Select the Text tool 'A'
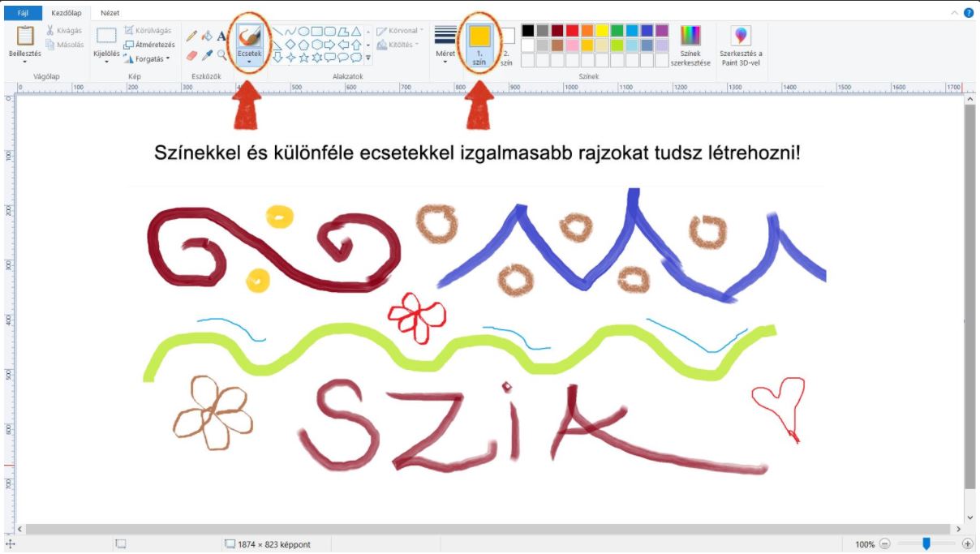This screenshot has height=554, width=980. pyautogui.click(x=221, y=36)
